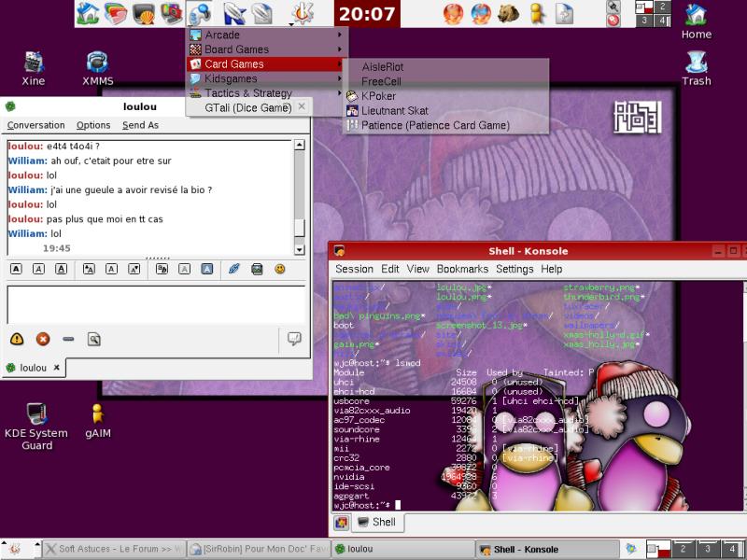The width and height of the screenshot is (747, 560).
Task: Click the chat history scroll down arrow
Action: [x=299, y=249]
